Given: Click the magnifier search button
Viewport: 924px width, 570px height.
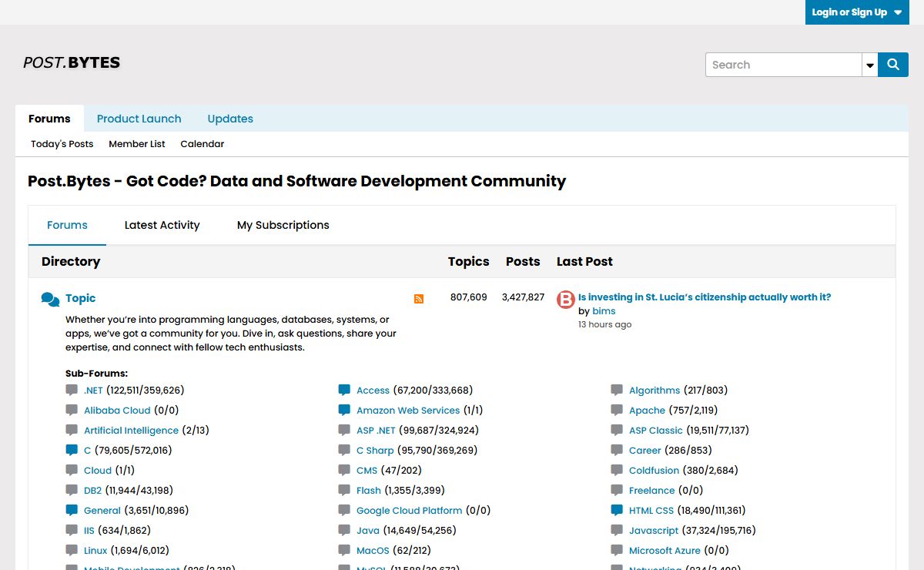Looking at the screenshot, I should 893,65.
